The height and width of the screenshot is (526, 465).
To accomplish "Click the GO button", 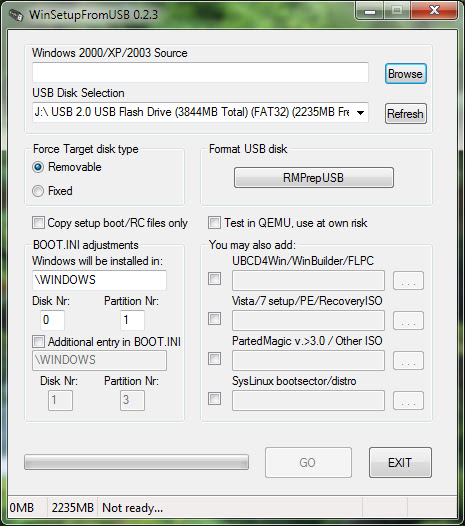I will (x=308, y=463).
